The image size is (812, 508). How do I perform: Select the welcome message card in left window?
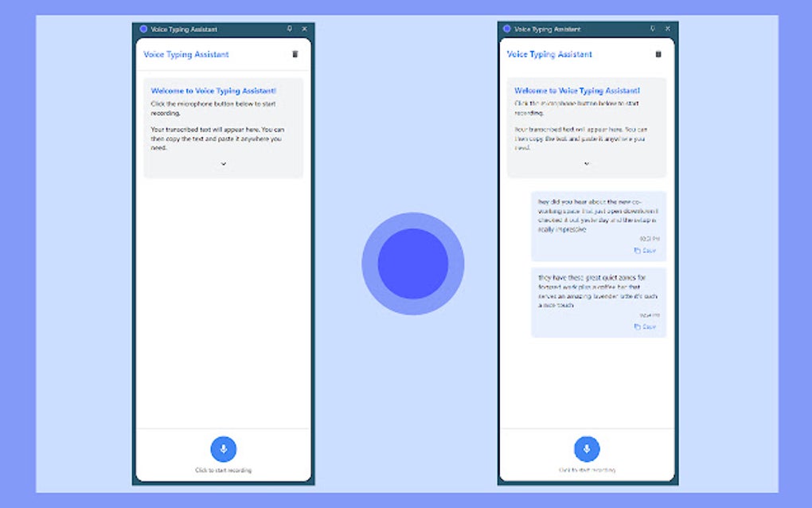pyautogui.click(x=223, y=127)
